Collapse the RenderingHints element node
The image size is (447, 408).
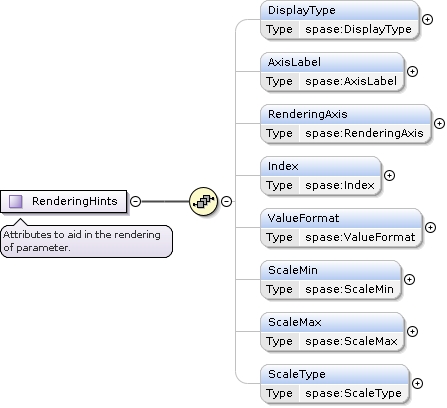point(135,201)
